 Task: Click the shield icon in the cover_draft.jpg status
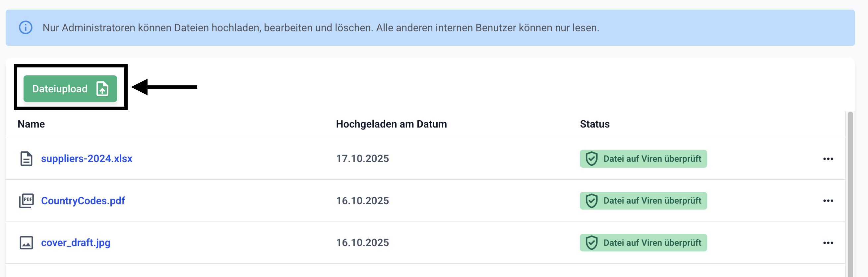pos(591,242)
